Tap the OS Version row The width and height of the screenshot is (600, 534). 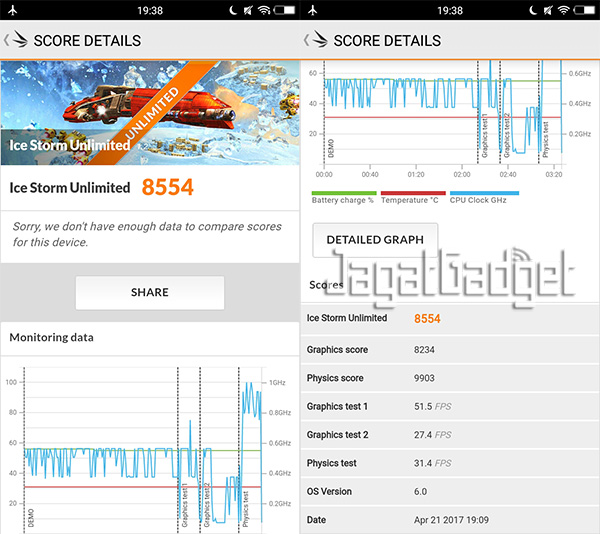pos(450,491)
